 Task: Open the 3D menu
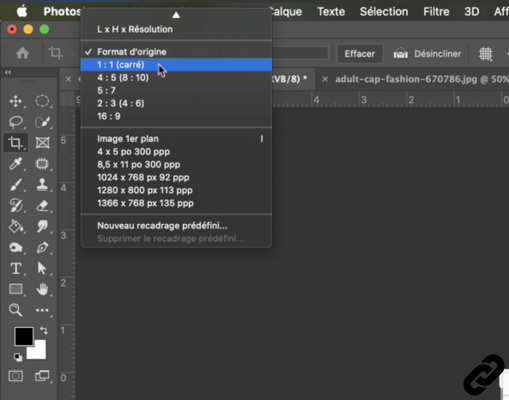[x=472, y=11]
